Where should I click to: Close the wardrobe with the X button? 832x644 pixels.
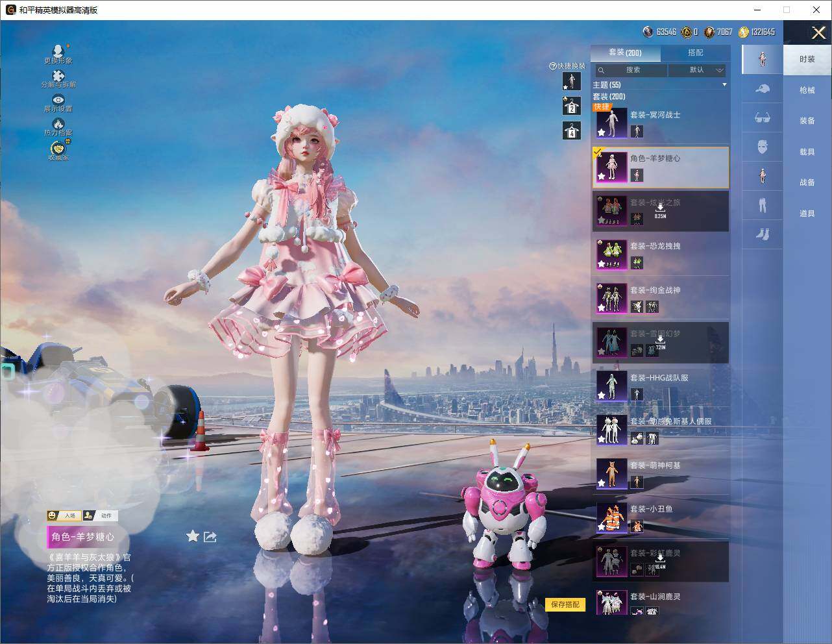click(818, 32)
